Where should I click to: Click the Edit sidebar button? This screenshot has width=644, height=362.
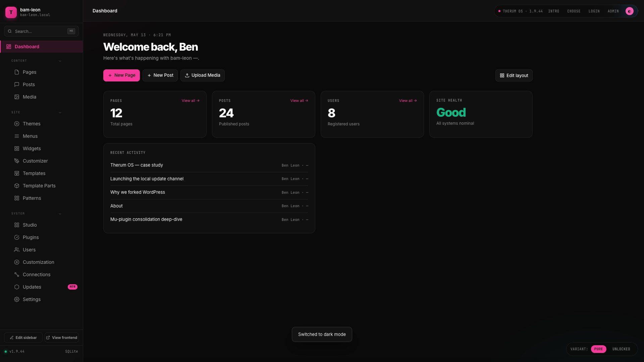click(x=23, y=338)
